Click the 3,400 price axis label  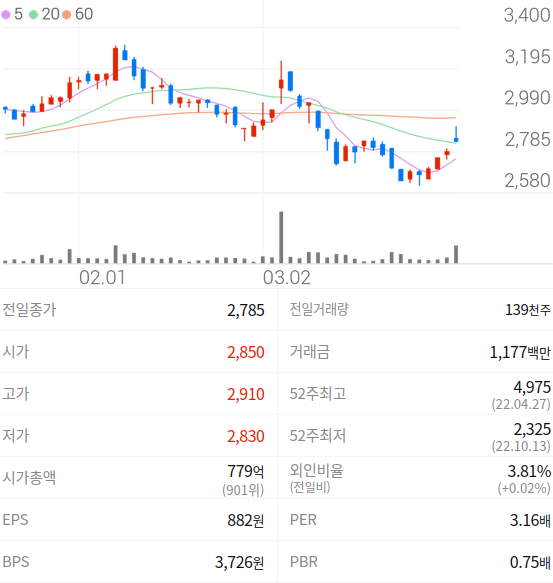[527, 16]
